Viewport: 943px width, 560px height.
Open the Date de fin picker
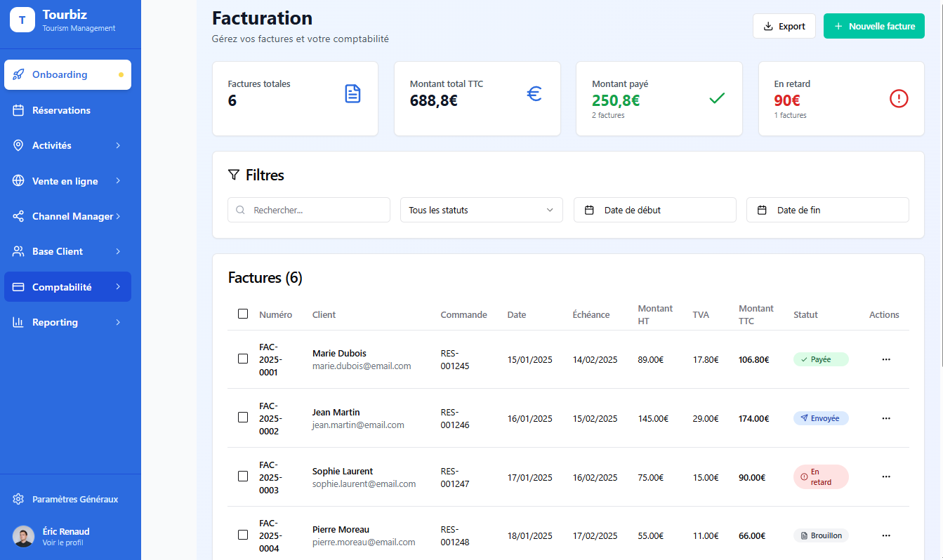tap(827, 210)
